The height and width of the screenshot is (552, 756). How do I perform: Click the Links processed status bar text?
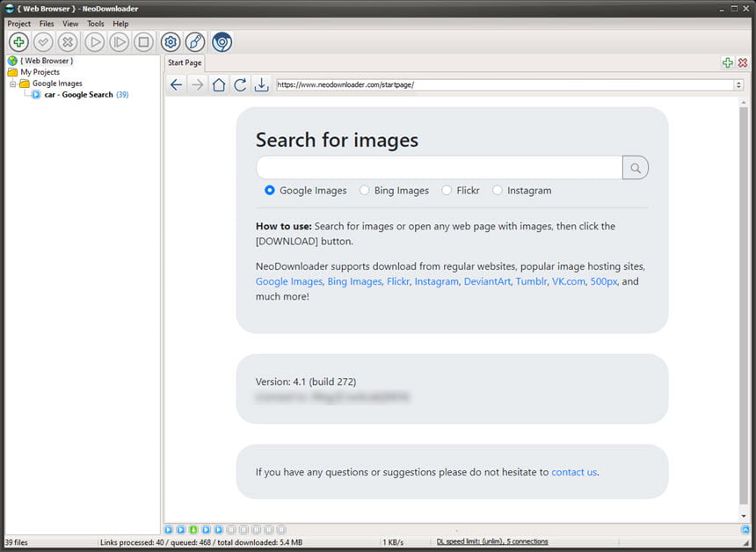click(201, 542)
